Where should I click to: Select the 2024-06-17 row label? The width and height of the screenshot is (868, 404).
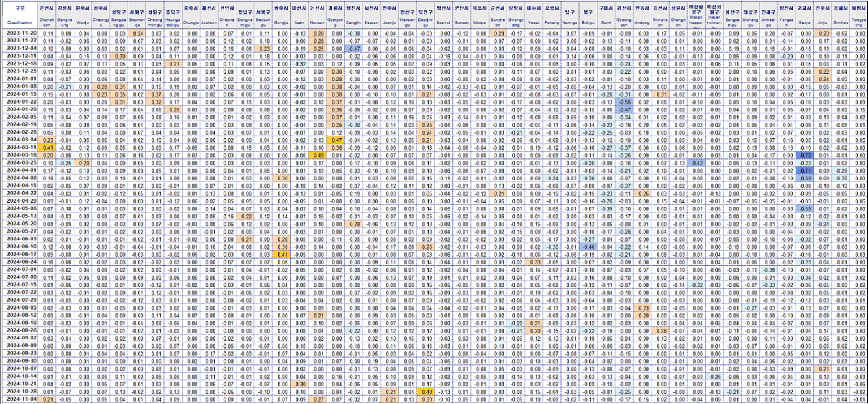point(19,254)
